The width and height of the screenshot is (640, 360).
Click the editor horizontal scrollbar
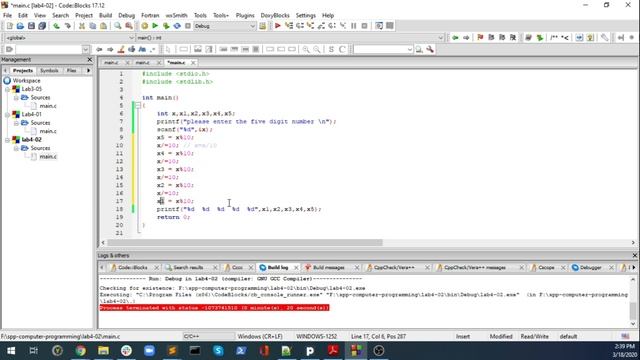click(x=245, y=243)
